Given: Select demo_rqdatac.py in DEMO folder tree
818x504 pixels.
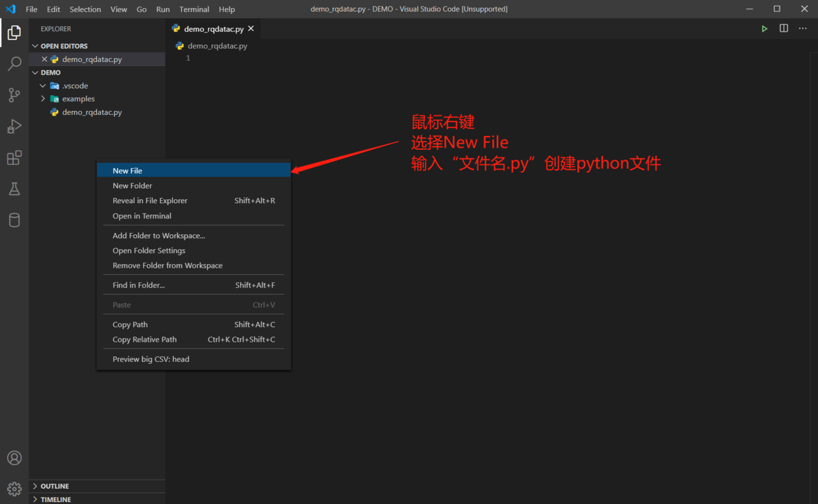Looking at the screenshot, I should click(92, 113).
